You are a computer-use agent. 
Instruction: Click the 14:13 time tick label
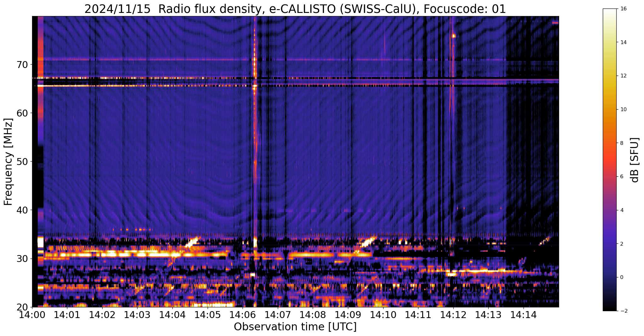tap(489, 315)
